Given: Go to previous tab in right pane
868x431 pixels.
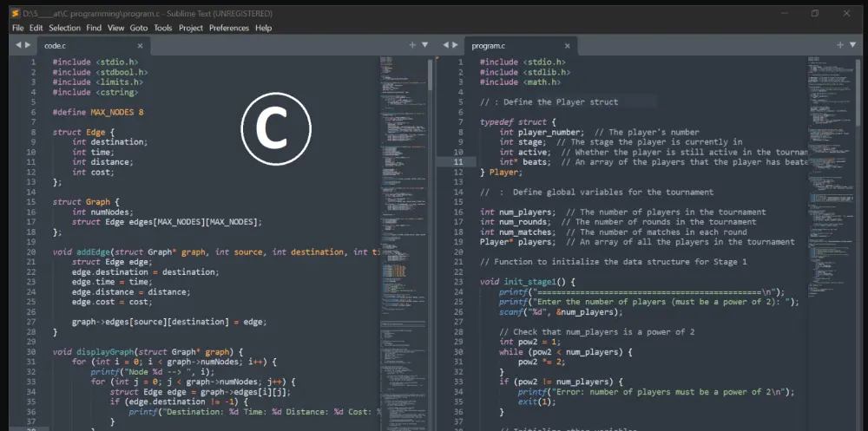Looking at the screenshot, I should point(445,45).
